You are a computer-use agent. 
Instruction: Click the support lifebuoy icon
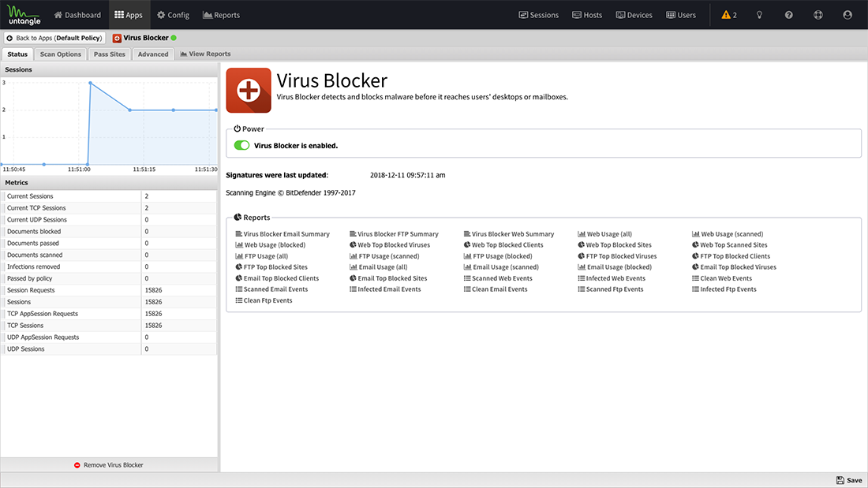(x=818, y=15)
